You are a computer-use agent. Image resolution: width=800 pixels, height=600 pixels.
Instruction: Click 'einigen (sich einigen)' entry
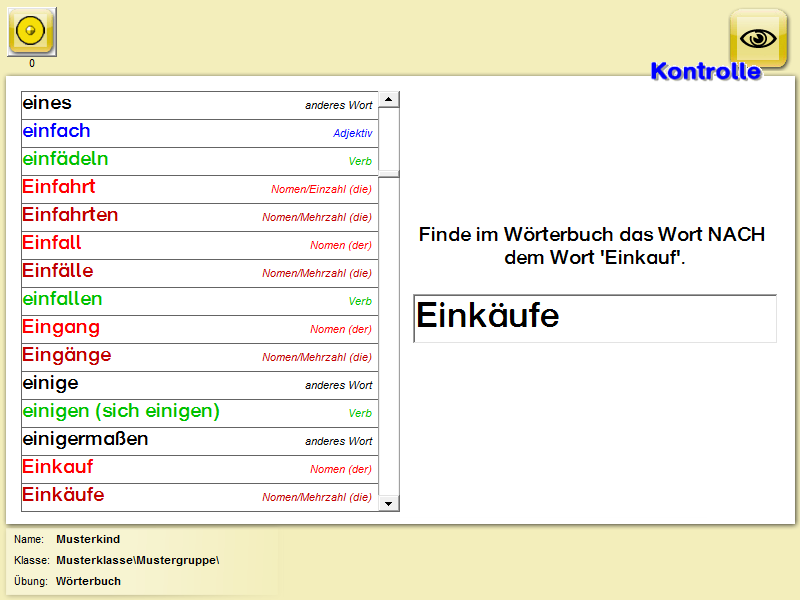[198, 413]
